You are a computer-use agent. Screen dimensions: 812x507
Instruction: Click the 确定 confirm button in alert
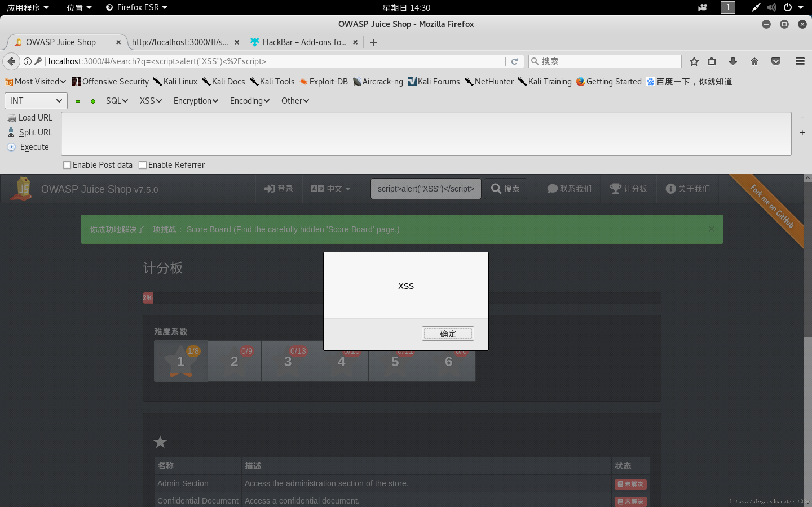[447, 333]
